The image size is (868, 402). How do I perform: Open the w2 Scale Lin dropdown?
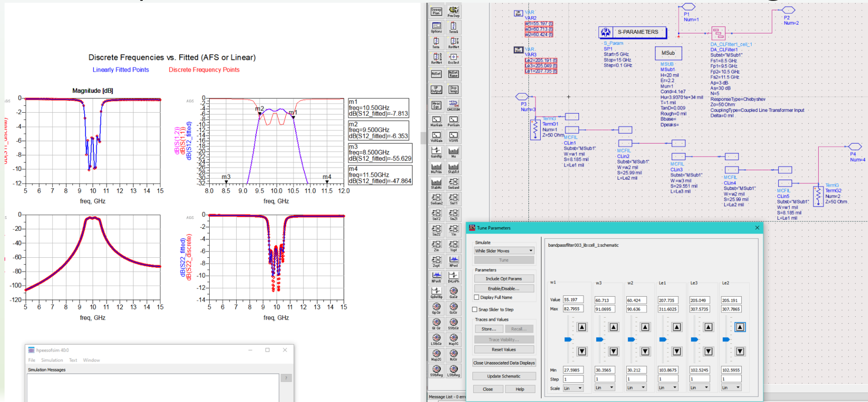coord(636,388)
